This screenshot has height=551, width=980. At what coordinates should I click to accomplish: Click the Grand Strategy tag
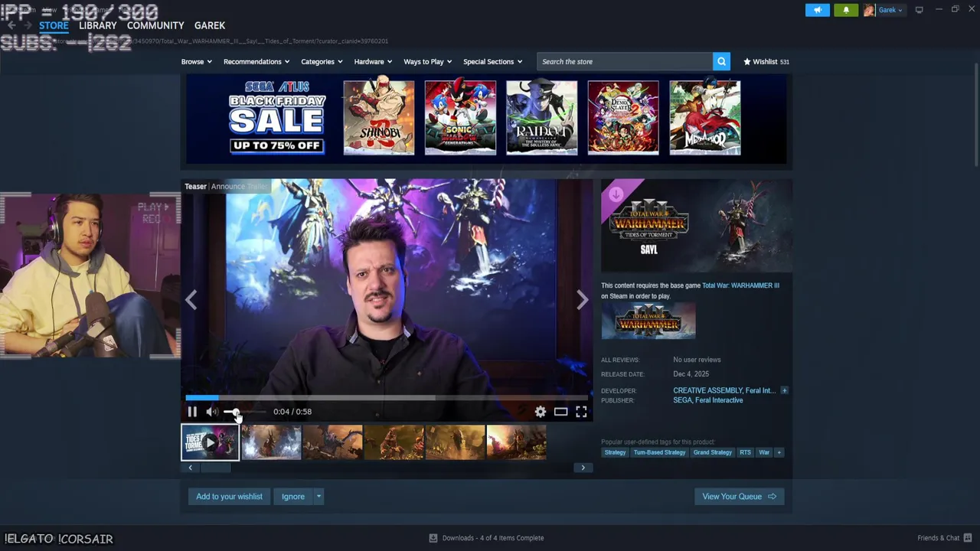click(712, 452)
